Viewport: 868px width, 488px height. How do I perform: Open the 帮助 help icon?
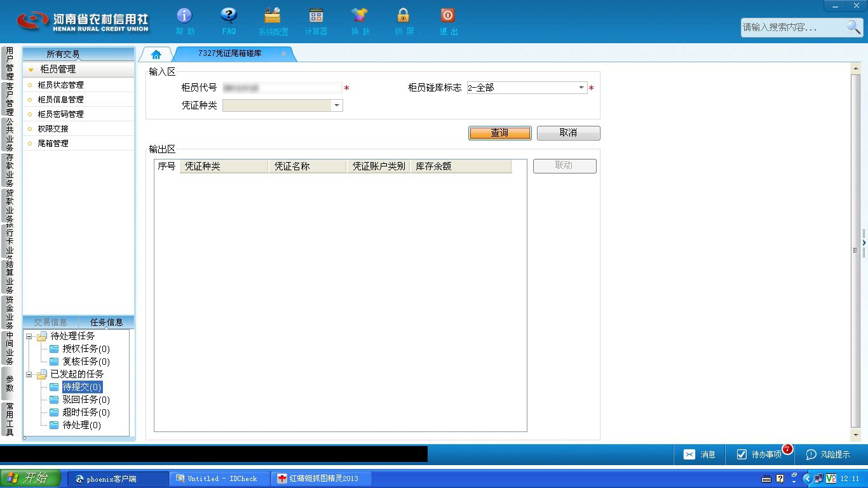pos(184,15)
